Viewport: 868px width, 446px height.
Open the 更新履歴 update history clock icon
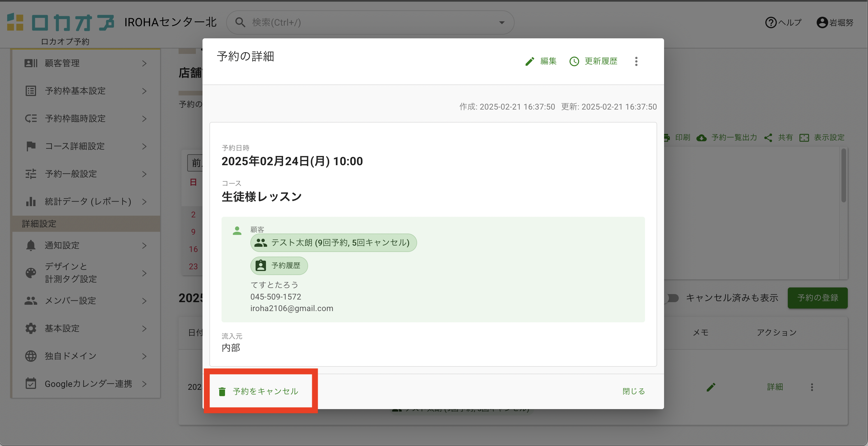coord(574,61)
